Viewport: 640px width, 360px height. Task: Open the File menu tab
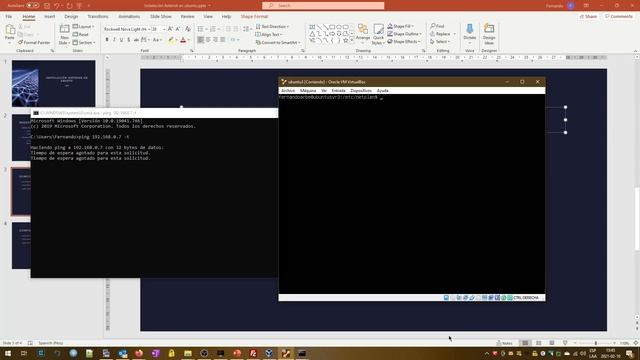(9, 16)
